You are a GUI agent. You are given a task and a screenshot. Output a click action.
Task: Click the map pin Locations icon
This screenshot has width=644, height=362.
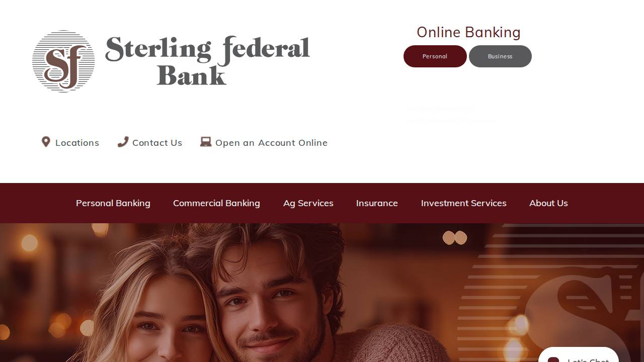(x=46, y=142)
